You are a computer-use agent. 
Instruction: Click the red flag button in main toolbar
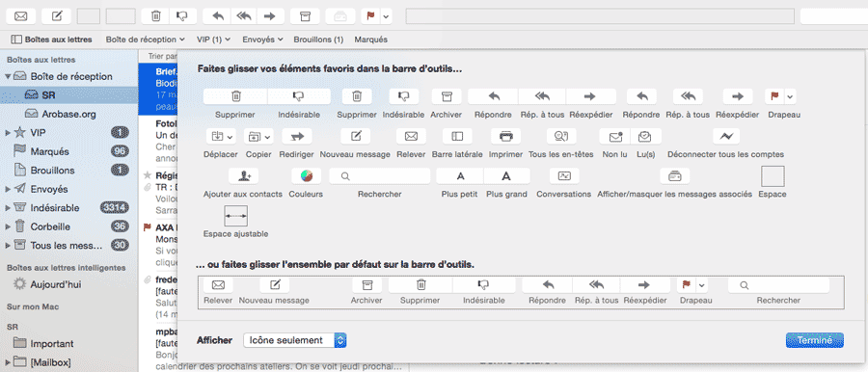click(371, 16)
